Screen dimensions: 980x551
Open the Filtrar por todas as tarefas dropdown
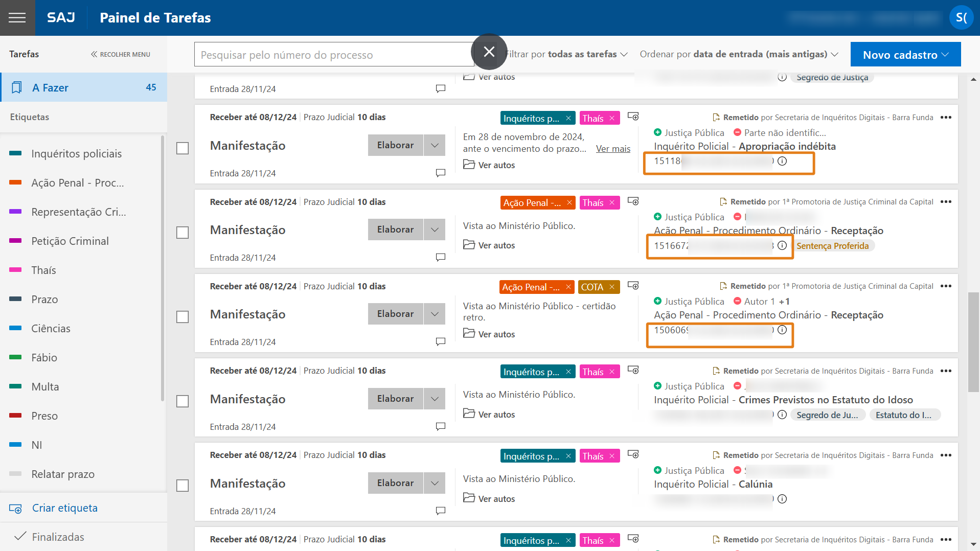[x=566, y=54]
